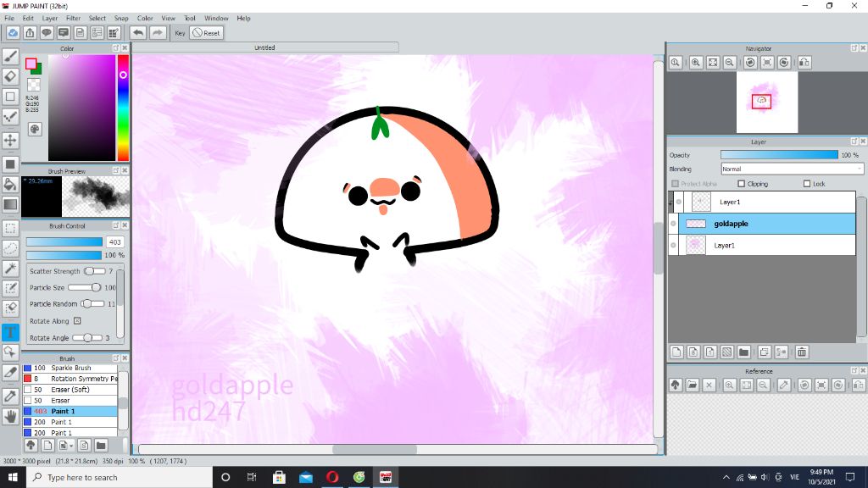
Task: Toggle the Clipping checkbox
Action: [x=741, y=184]
